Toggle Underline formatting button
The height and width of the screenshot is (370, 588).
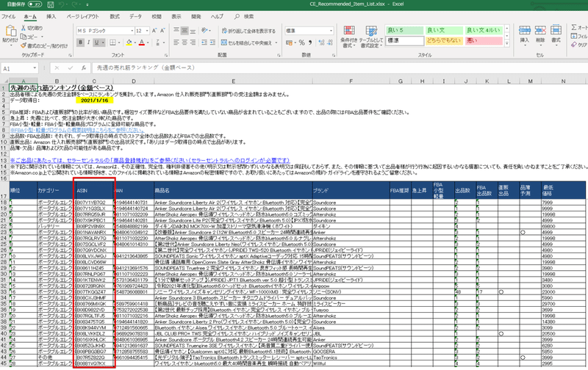click(x=96, y=43)
